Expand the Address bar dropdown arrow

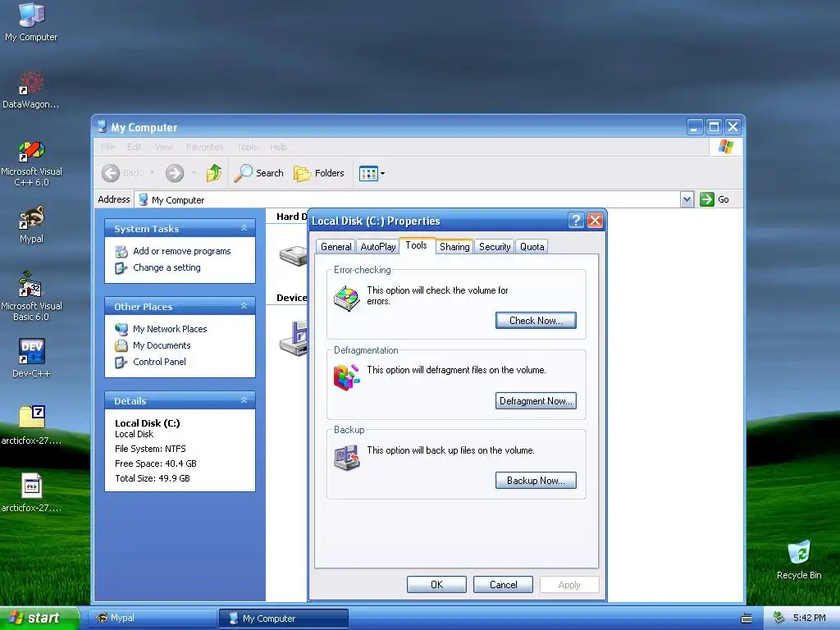pos(687,199)
